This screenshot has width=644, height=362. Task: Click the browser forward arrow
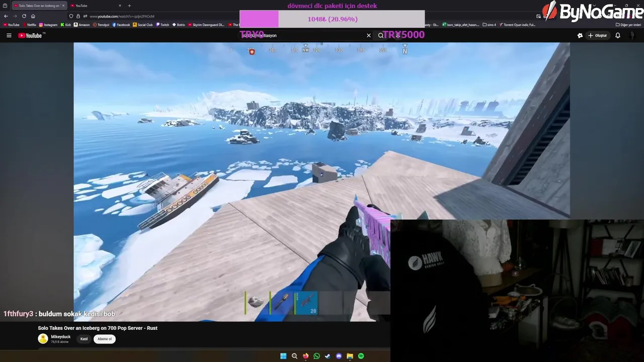(x=15, y=16)
